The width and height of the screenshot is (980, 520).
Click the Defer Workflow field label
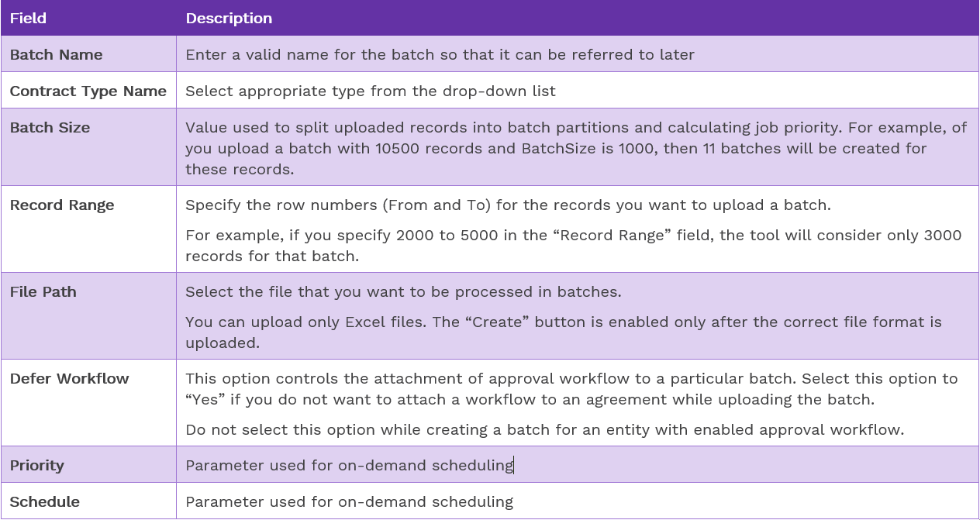pyautogui.click(x=69, y=378)
